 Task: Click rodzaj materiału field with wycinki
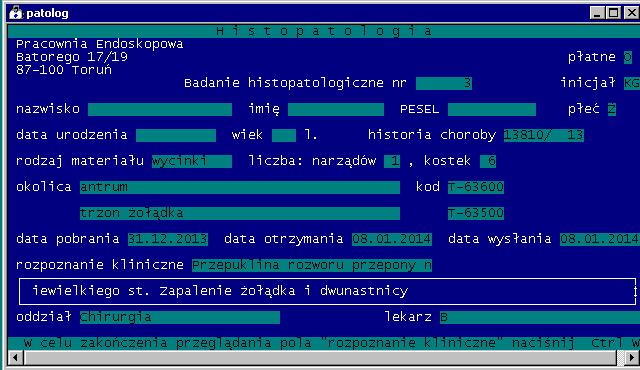click(x=192, y=161)
